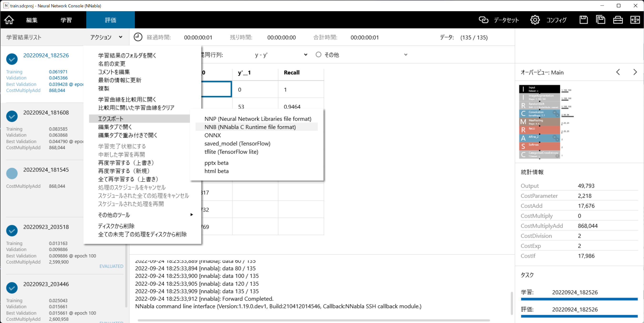The image size is (644, 323).
Task: Show the previous overview with the left arrow
Action: pyautogui.click(x=618, y=72)
